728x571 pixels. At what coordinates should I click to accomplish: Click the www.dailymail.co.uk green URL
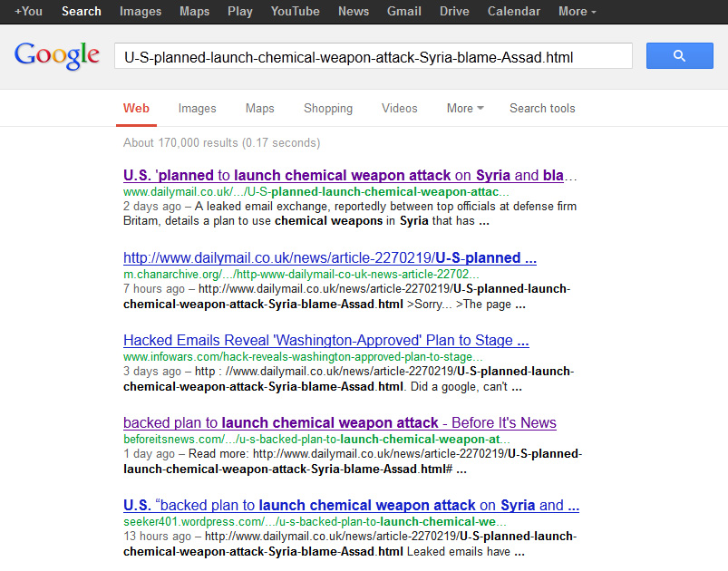(x=315, y=192)
